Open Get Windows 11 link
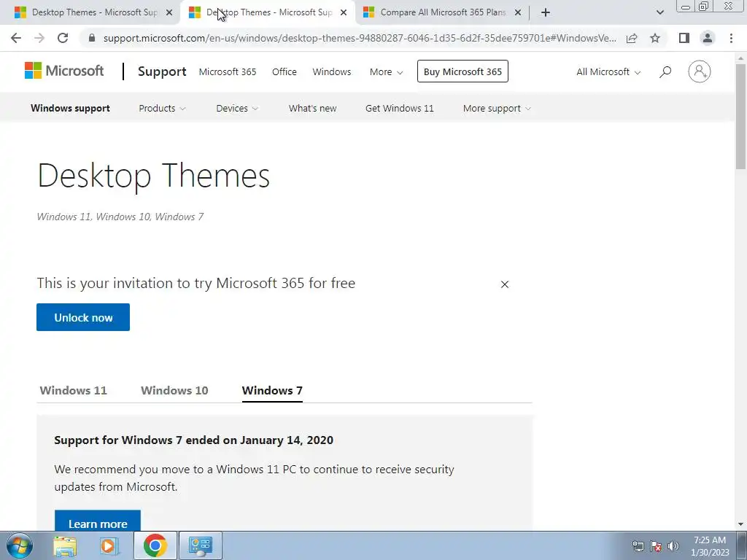 pos(400,108)
